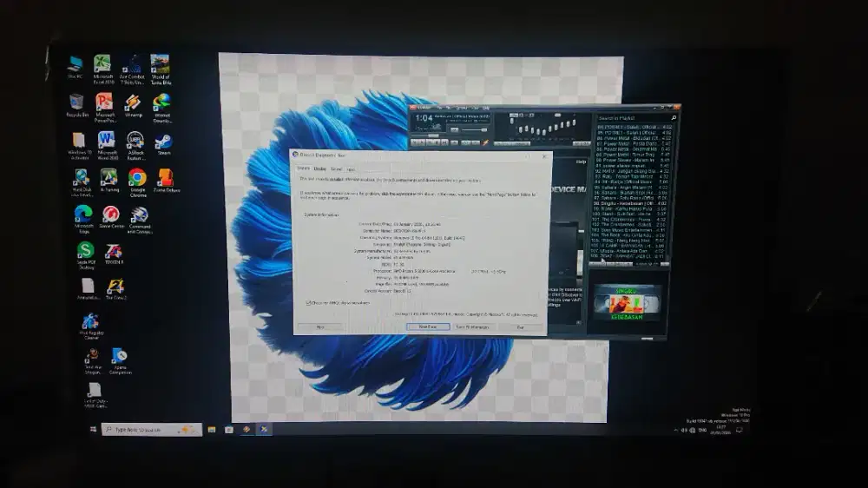Open Hard Disk Low Level Format shortcut

82,183
